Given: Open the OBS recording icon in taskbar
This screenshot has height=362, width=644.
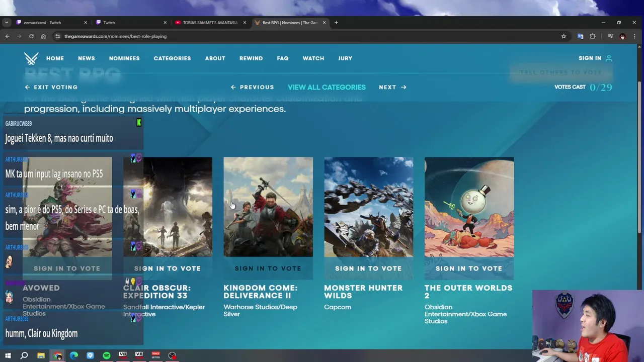Looking at the screenshot, I should pyautogui.click(x=172, y=355).
